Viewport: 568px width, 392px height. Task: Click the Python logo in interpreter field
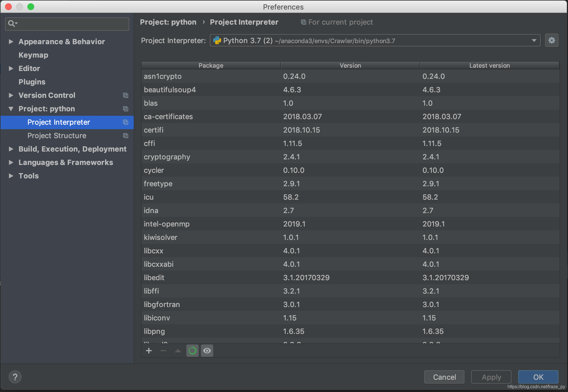(x=217, y=41)
